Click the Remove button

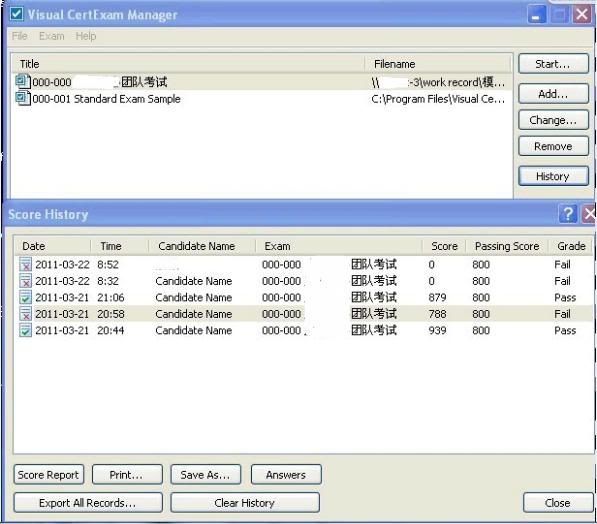tap(553, 146)
